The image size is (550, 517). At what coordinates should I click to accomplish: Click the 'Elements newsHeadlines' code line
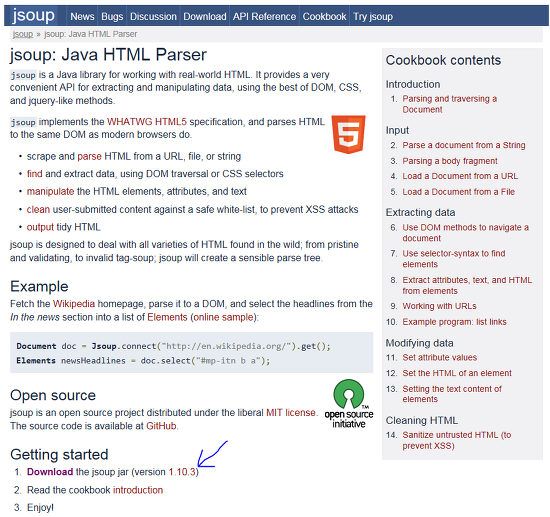pyautogui.click(x=143, y=361)
